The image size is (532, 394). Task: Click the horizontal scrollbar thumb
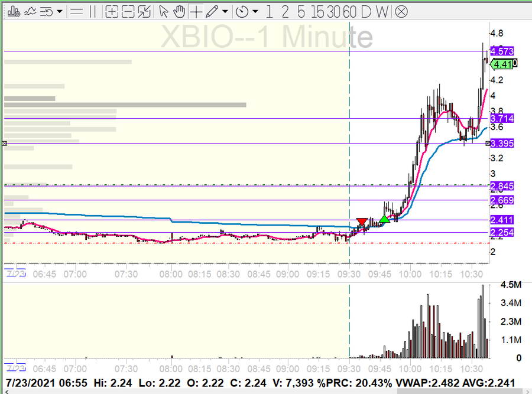[460, 392]
